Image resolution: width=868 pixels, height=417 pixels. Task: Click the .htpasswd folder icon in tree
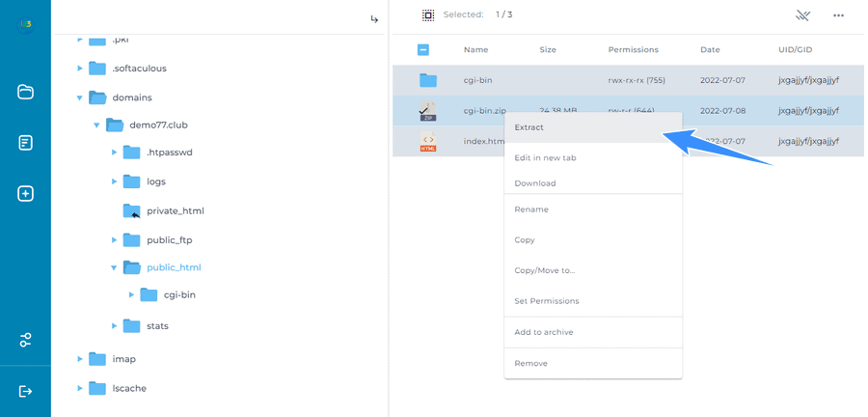click(x=132, y=153)
